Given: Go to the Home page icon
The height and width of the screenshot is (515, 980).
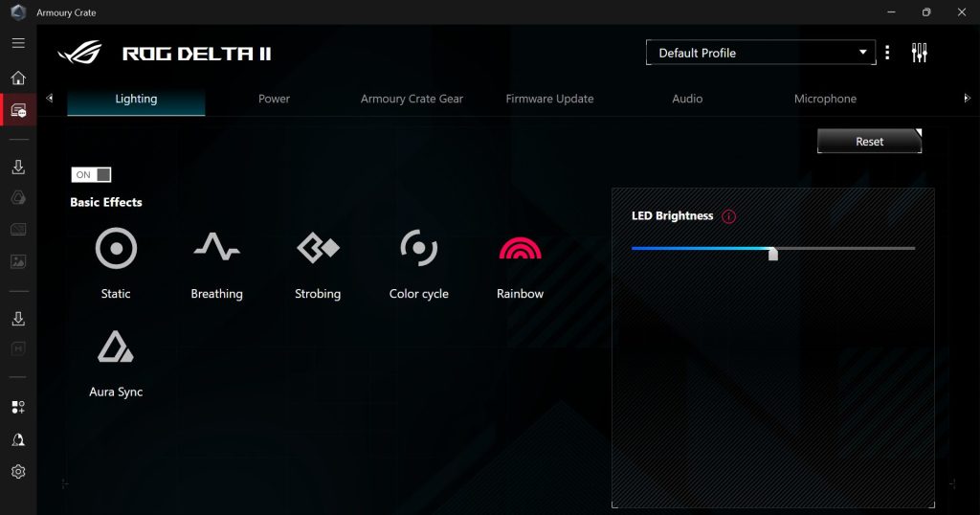Looking at the screenshot, I should (18, 78).
